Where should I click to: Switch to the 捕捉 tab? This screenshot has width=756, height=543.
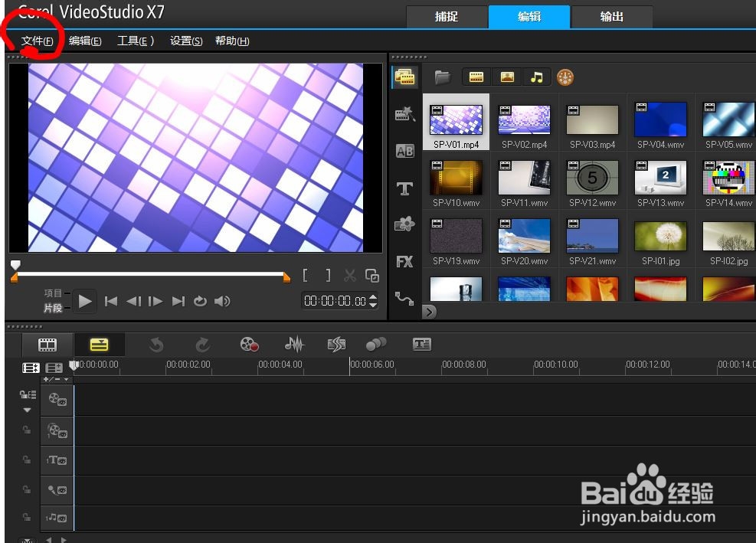[447, 17]
